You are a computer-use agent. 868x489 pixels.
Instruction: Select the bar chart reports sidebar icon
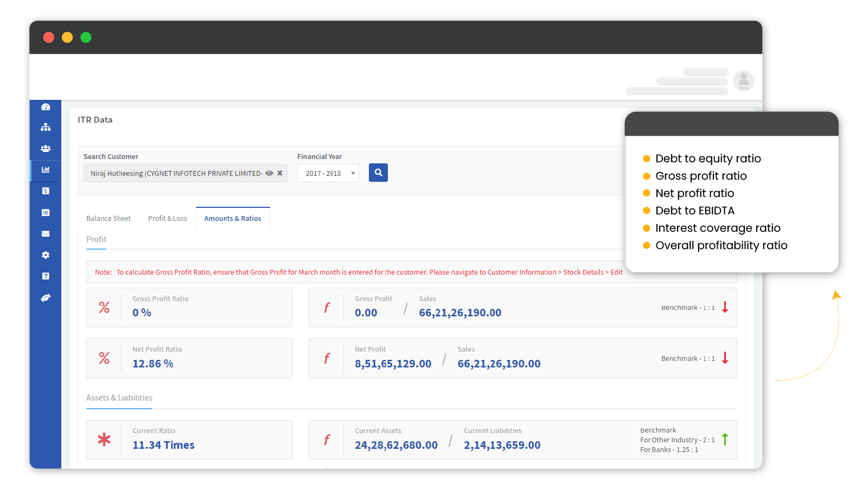point(46,169)
